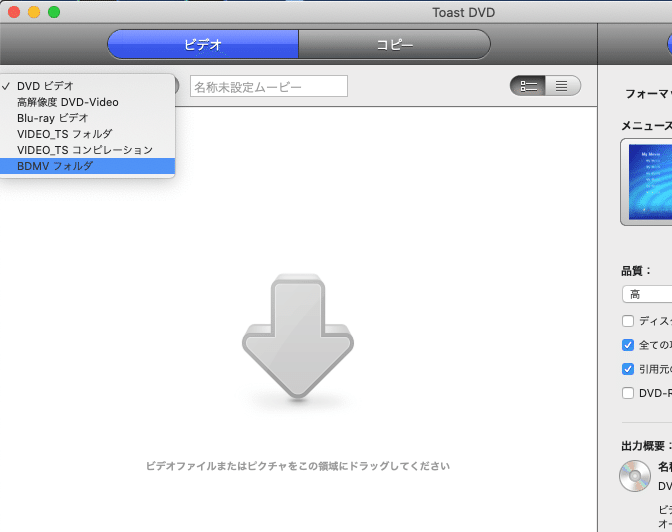The width and height of the screenshot is (672, 532).
Task: Minimize the Toast DVD window
Action: coord(34,12)
